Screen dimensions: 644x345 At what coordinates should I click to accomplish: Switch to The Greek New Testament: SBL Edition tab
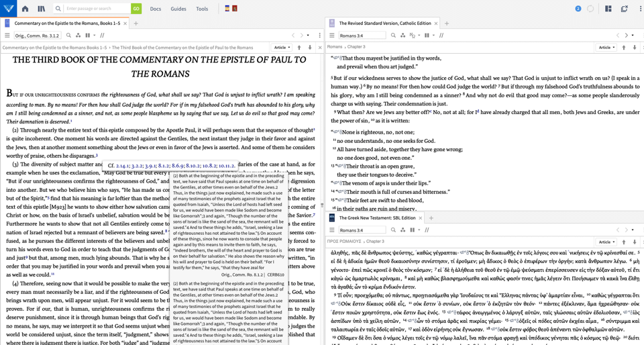pyautogui.click(x=377, y=218)
